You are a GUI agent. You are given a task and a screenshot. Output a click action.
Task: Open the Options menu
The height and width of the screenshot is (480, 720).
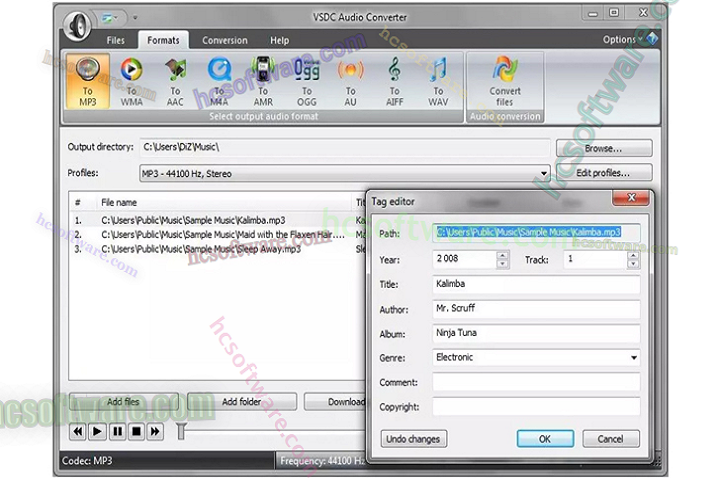[x=622, y=40]
